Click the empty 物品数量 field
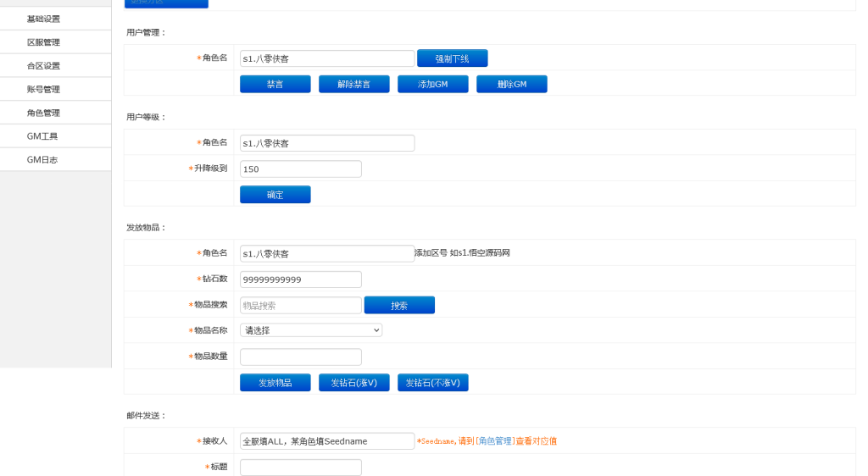This screenshot has height=476, width=868. [x=301, y=357]
